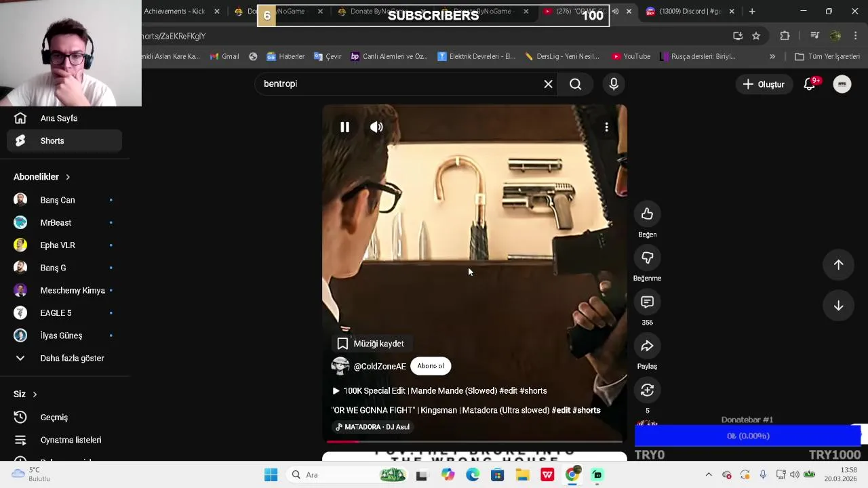Open the Chrome three-dot menu
The image size is (868, 488).
click(856, 36)
